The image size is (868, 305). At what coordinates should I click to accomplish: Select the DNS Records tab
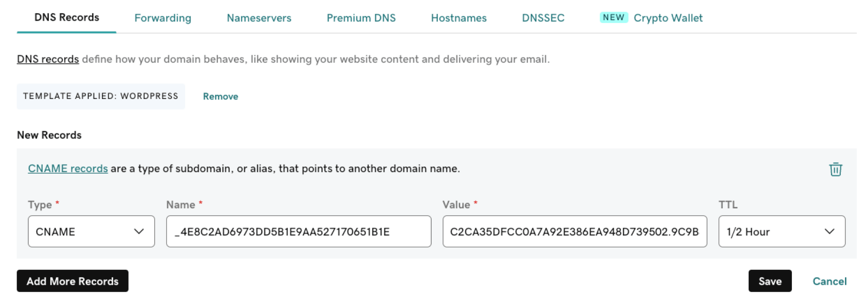(x=67, y=17)
